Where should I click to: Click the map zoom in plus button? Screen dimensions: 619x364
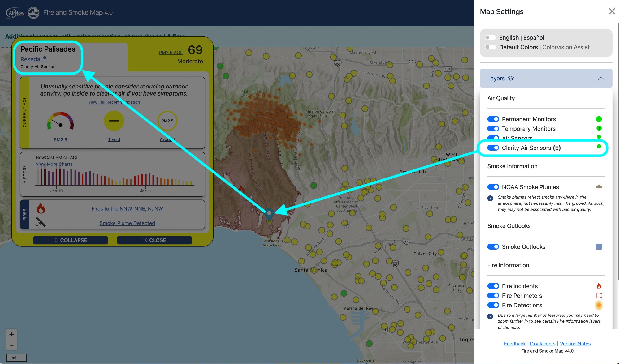point(11,334)
